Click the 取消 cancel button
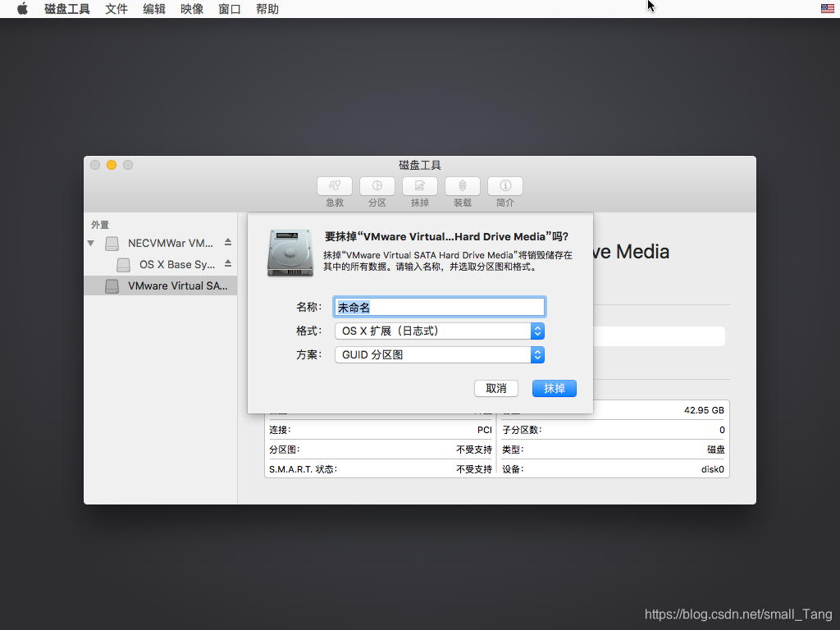Viewport: 840px width, 630px height. click(x=496, y=388)
